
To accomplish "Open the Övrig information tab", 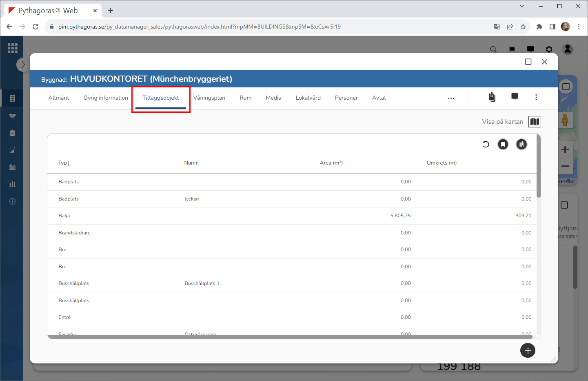I will (106, 98).
